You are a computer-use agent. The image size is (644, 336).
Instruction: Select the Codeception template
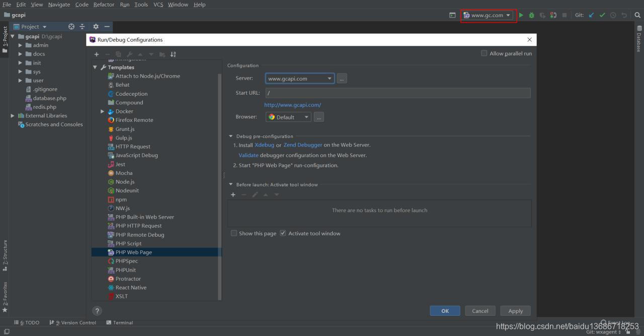(x=131, y=94)
